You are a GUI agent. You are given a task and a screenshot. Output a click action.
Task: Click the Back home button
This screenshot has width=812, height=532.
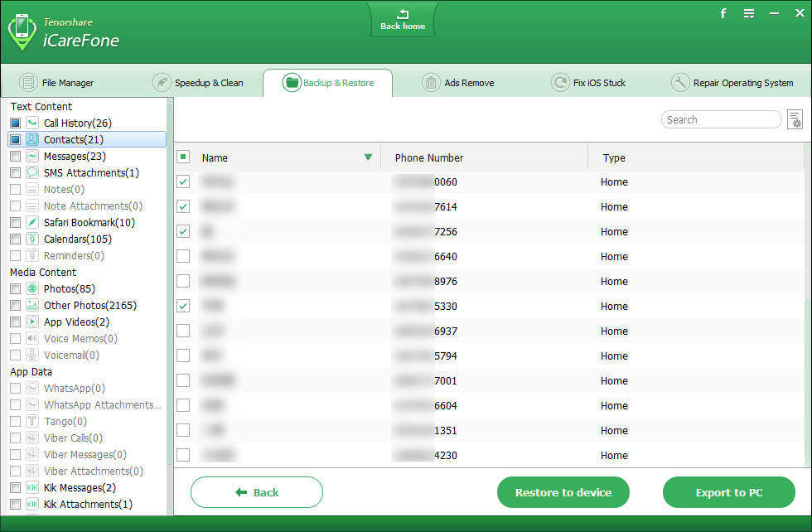(x=403, y=20)
